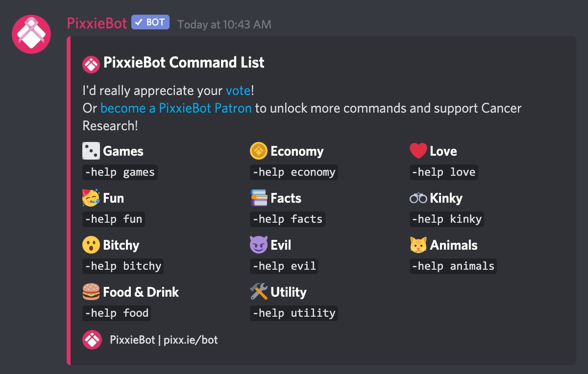Image resolution: width=588 pixels, height=374 pixels.
Task: Click the dice icon beside Games
Action: (91, 151)
